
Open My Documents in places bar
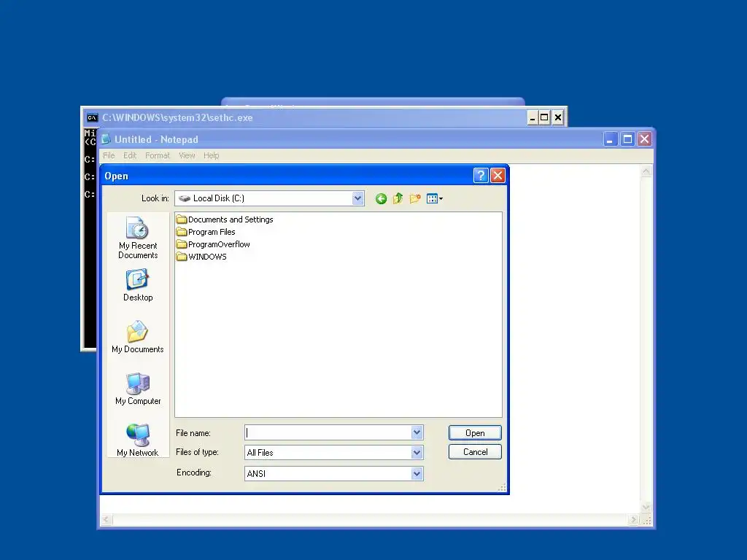coord(138,337)
